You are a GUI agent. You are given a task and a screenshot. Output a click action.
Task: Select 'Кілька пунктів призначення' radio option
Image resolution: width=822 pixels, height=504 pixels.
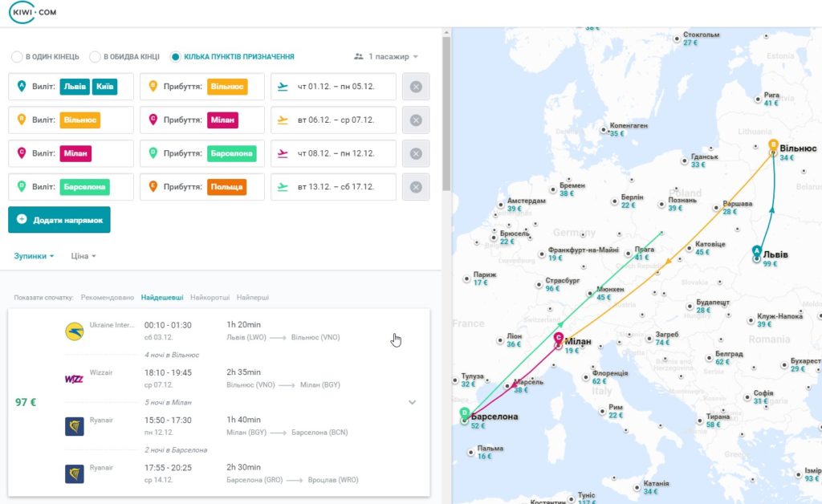232,57
